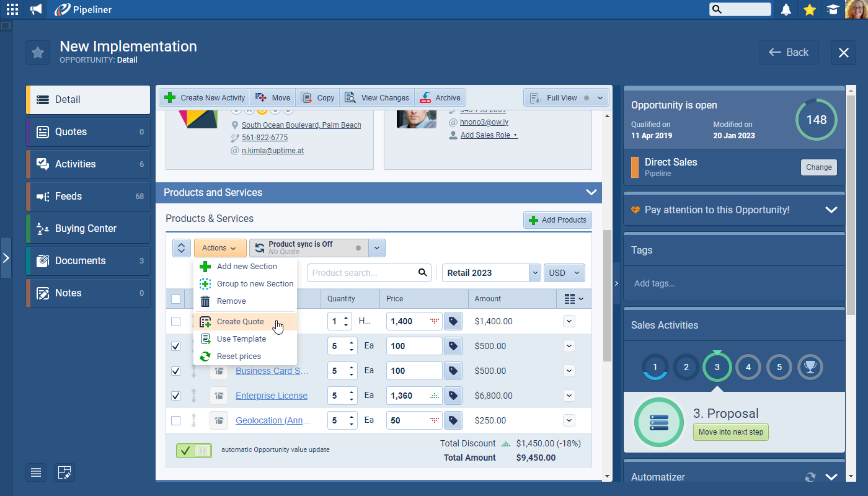Click the megaphone announcements icon
The image size is (868, 496).
(x=37, y=9)
